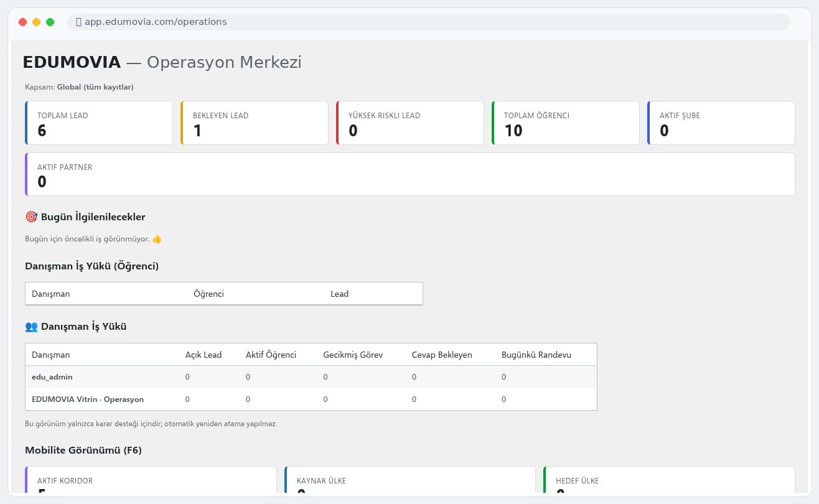Open the Bekleyen Lead card
This screenshot has width=819, height=504.
coord(255,123)
